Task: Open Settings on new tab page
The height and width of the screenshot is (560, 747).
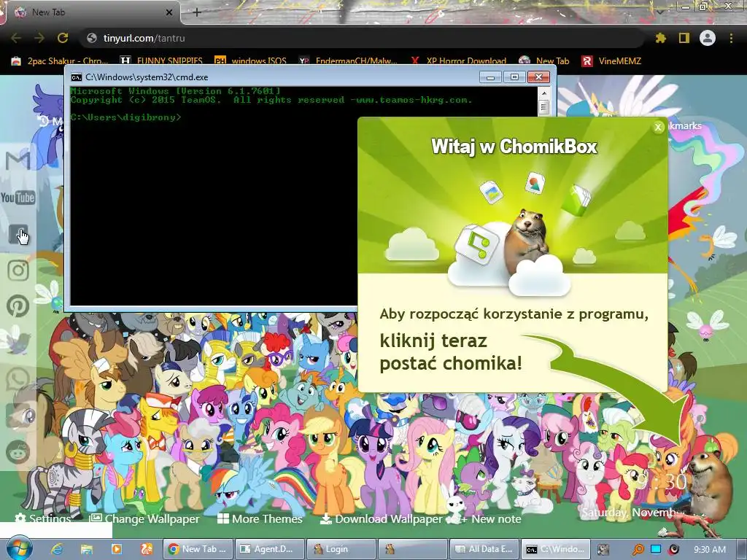Action: click(43, 518)
